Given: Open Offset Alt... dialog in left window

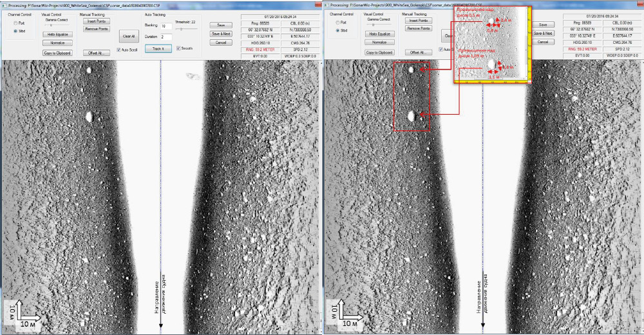Looking at the screenshot, I should pyautogui.click(x=97, y=53).
